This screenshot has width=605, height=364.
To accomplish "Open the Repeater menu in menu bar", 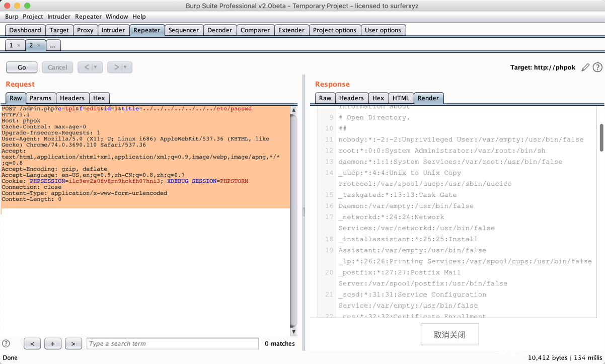I will [x=88, y=17].
